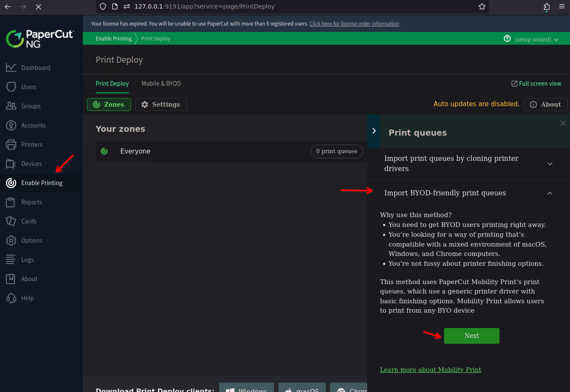Switch to the Print Deploy tab

[x=112, y=84]
